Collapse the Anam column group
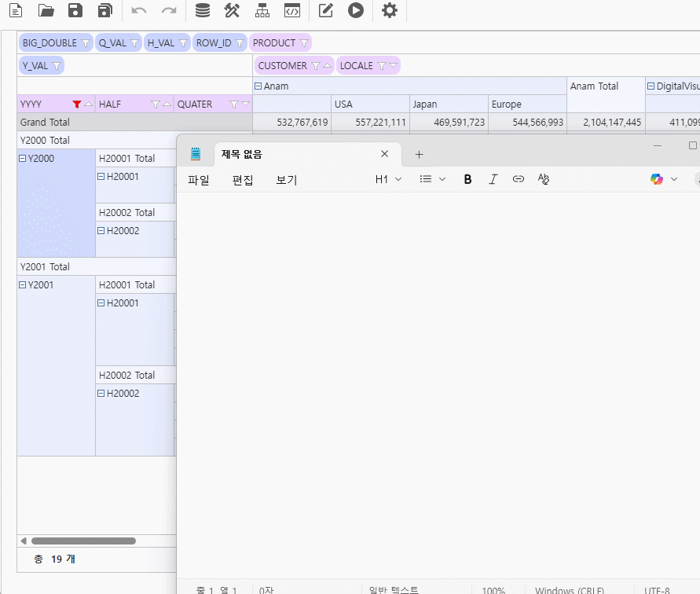This screenshot has width=700, height=594. point(258,86)
